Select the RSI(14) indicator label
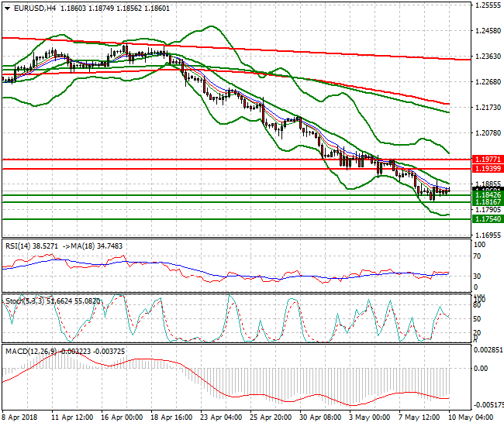Image resolution: width=504 pixels, height=426 pixels. click(x=20, y=246)
